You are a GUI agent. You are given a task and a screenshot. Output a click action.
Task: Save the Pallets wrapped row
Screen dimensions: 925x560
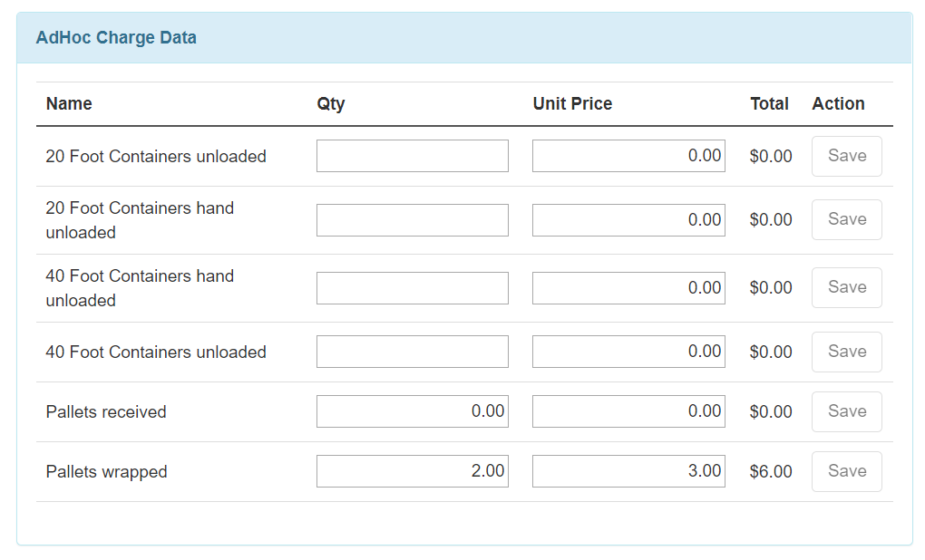click(x=845, y=471)
